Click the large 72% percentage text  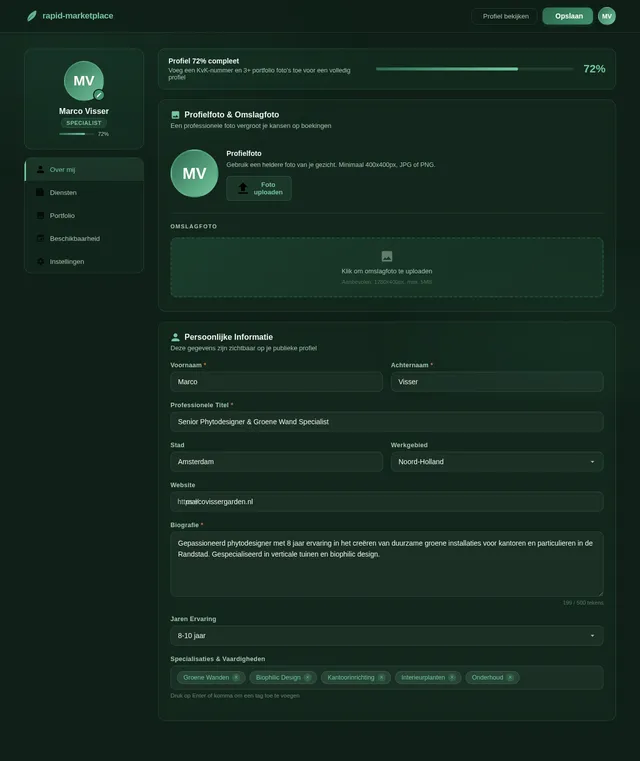pyautogui.click(x=594, y=69)
